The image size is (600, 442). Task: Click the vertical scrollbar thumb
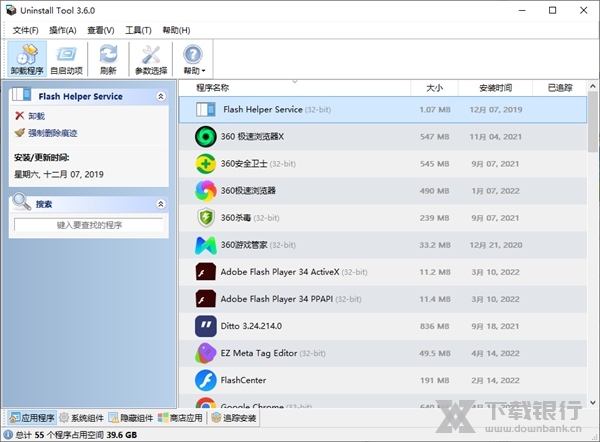point(593,122)
